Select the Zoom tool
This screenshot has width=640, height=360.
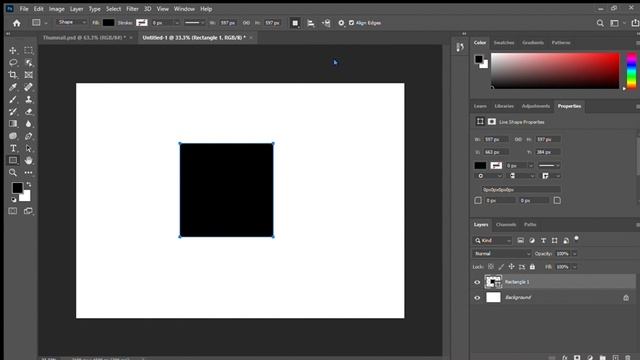13,173
